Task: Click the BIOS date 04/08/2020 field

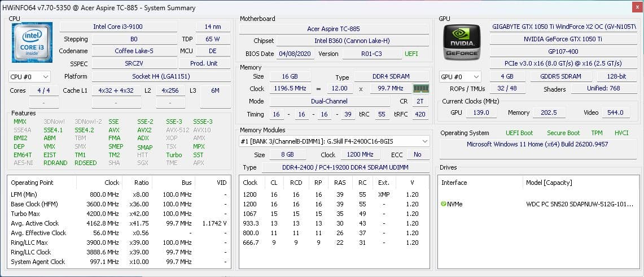Action: (295, 54)
